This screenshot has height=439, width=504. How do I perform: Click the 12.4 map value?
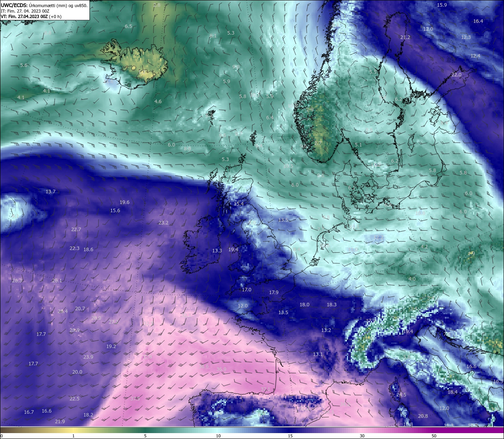[x=475, y=56]
